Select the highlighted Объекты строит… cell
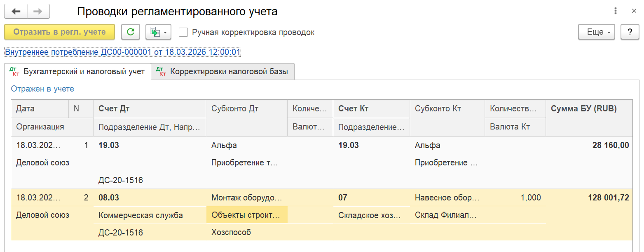The image size is (644, 252). coord(246,215)
